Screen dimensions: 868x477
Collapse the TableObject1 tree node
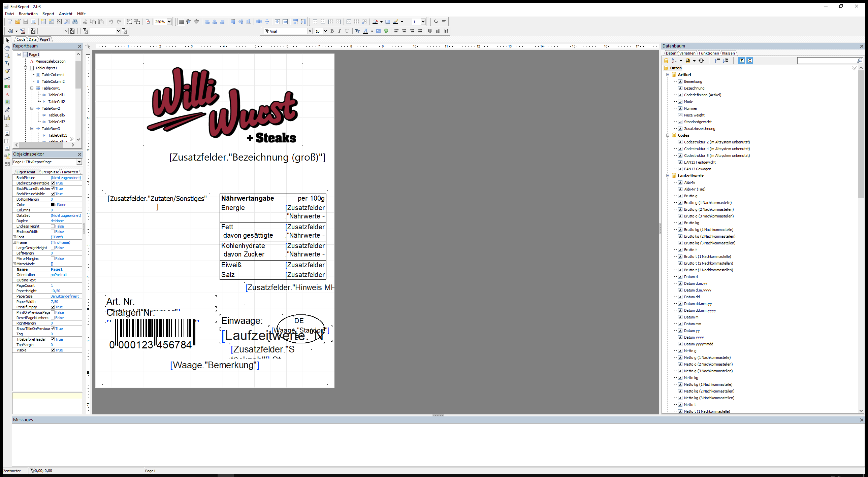25,68
